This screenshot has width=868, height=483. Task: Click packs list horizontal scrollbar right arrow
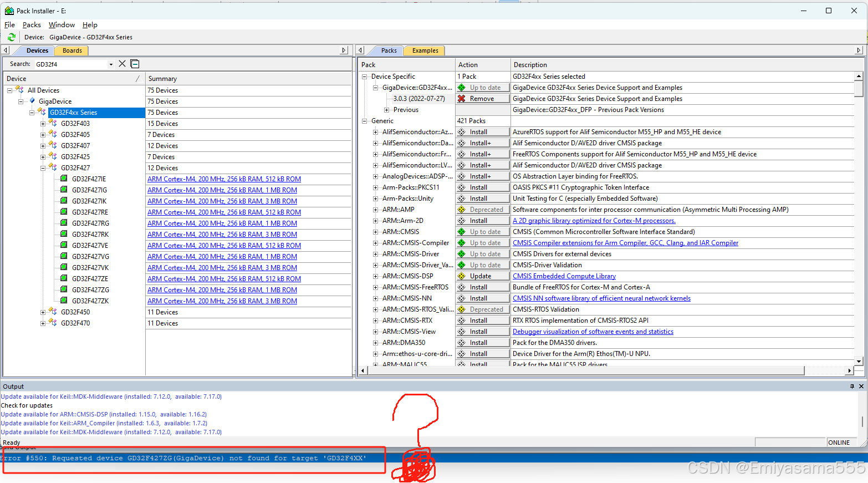tap(849, 370)
